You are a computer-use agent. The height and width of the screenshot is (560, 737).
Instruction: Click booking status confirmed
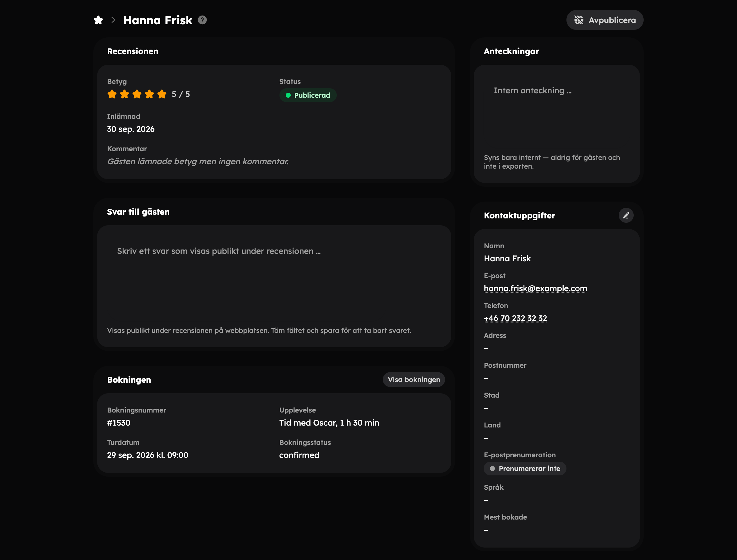pyautogui.click(x=299, y=455)
